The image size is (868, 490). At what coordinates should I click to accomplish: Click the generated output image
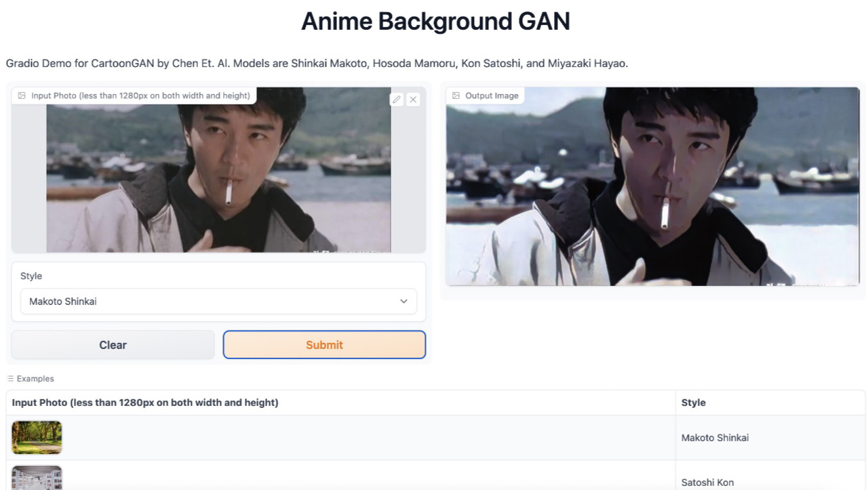pyautogui.click(x=652, y=186)
